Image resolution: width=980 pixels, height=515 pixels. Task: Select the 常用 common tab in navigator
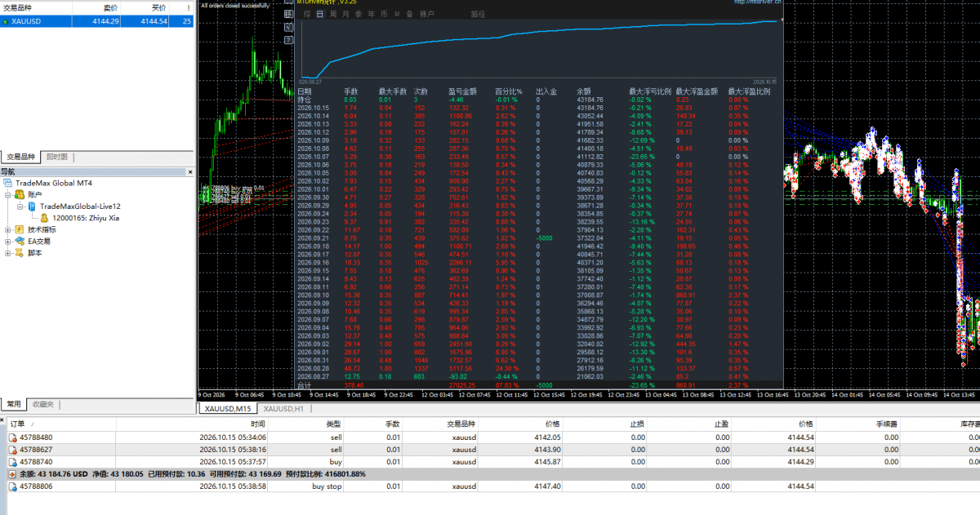click(14, 405)
